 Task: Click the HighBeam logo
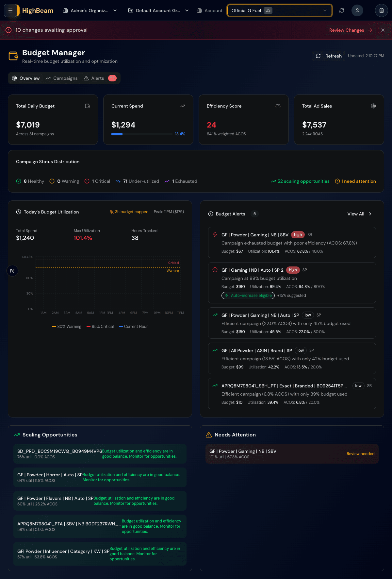[38, 10]
